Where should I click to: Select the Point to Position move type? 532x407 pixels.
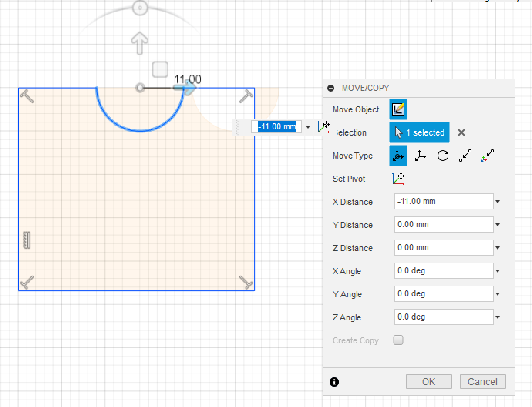tap(487, 156)
